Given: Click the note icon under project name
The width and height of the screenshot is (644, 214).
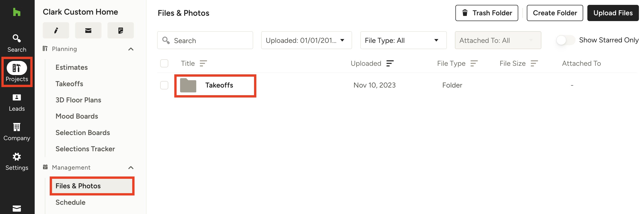Looking at the screenshot, I should [120, 30].
